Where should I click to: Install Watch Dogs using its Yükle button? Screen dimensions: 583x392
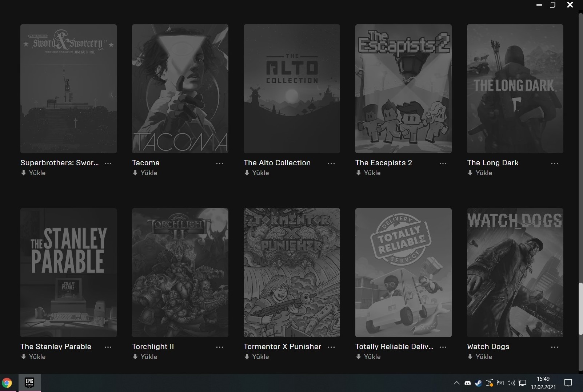(480, 357)
